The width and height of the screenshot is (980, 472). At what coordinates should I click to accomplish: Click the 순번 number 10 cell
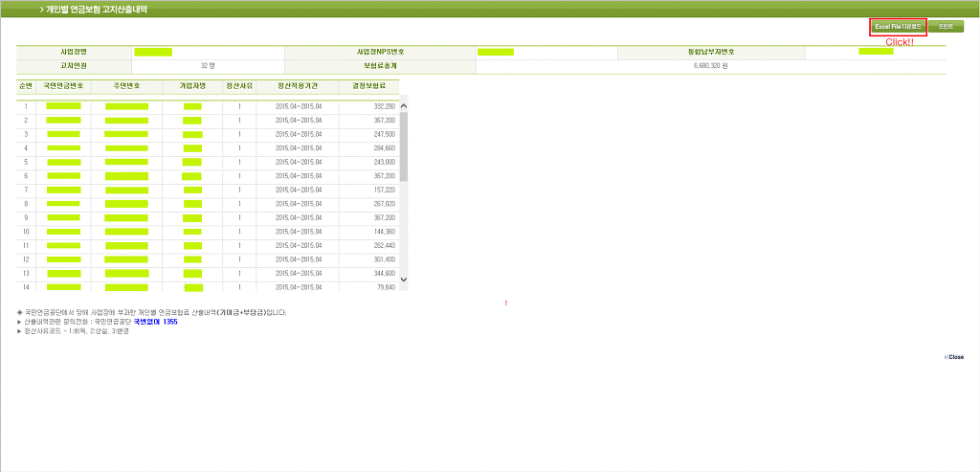point(26,232)
